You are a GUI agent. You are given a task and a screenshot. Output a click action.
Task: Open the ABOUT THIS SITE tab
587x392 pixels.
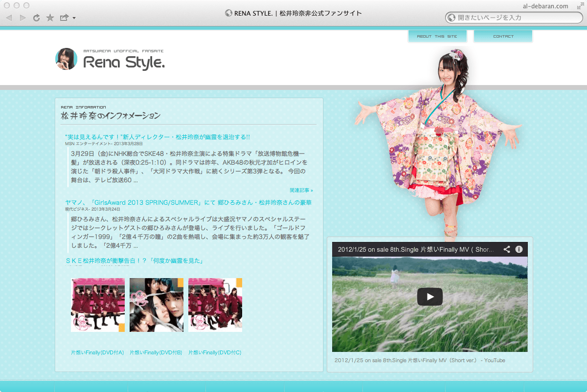(437, 36)
